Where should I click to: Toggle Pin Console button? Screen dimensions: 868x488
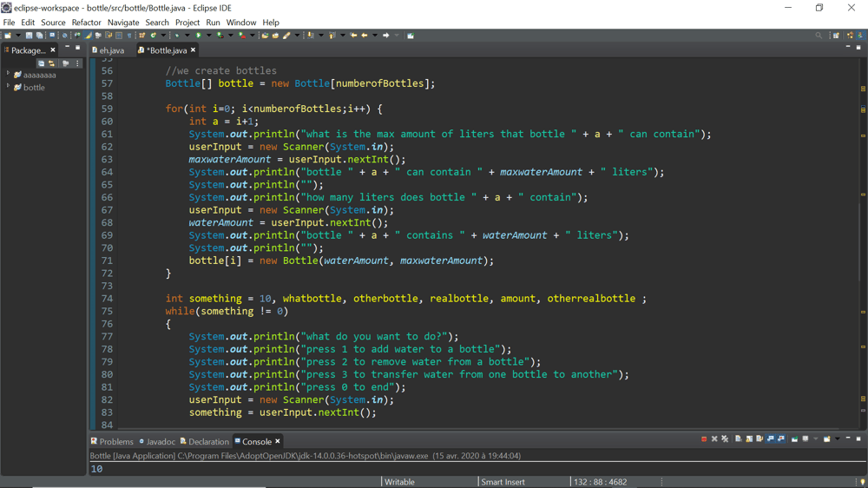(x=794, y=439)
